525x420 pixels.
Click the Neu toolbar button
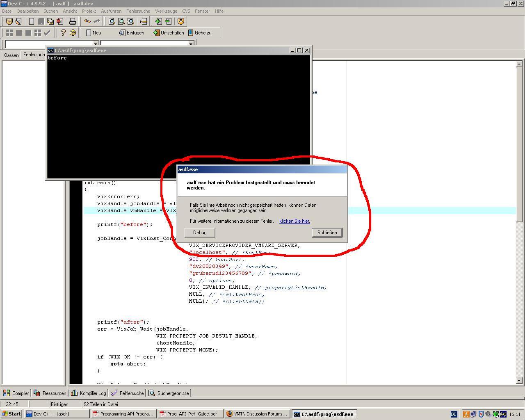[94, 33]
